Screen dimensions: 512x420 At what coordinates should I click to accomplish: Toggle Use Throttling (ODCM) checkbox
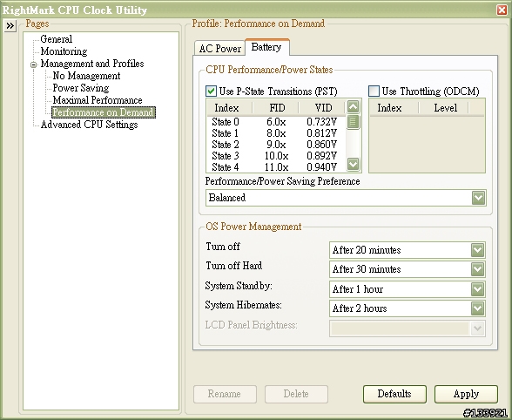pos(374,91)
